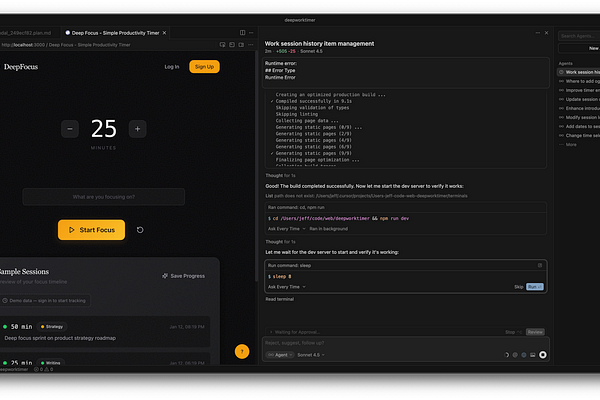This screenshot has width=600, height=400.
Task: Click the localhost:3000 address bar
Action: (66, 45)
